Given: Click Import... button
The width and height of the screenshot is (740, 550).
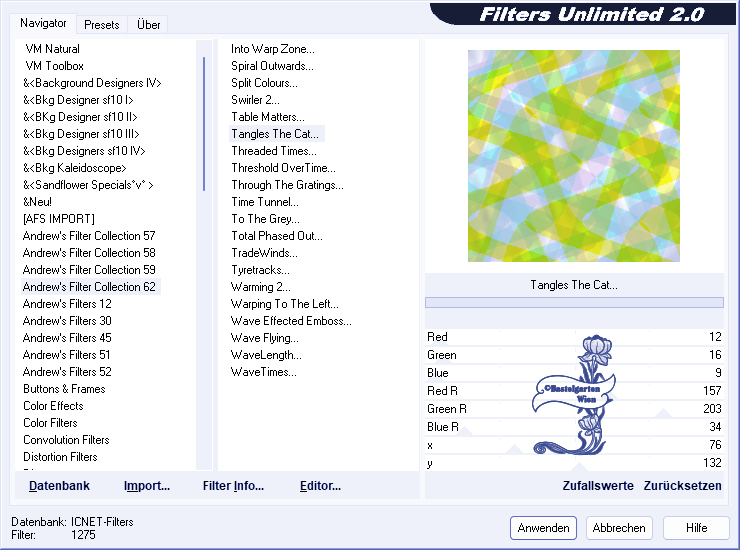Looking at the screenshot, I should [147, 486].
